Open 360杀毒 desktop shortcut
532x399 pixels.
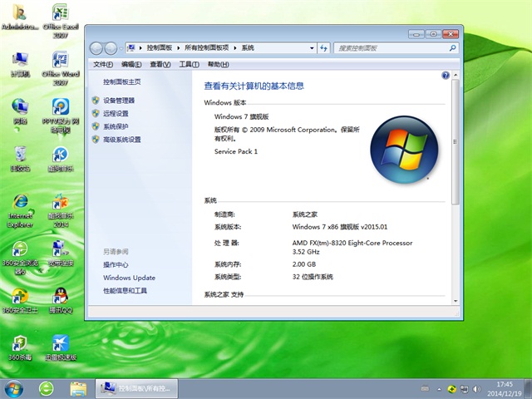click(20, 347)
